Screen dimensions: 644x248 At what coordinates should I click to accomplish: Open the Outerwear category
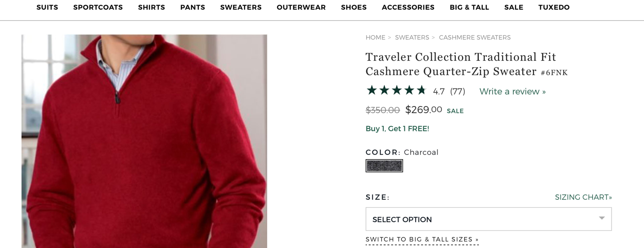coord(301,7)
